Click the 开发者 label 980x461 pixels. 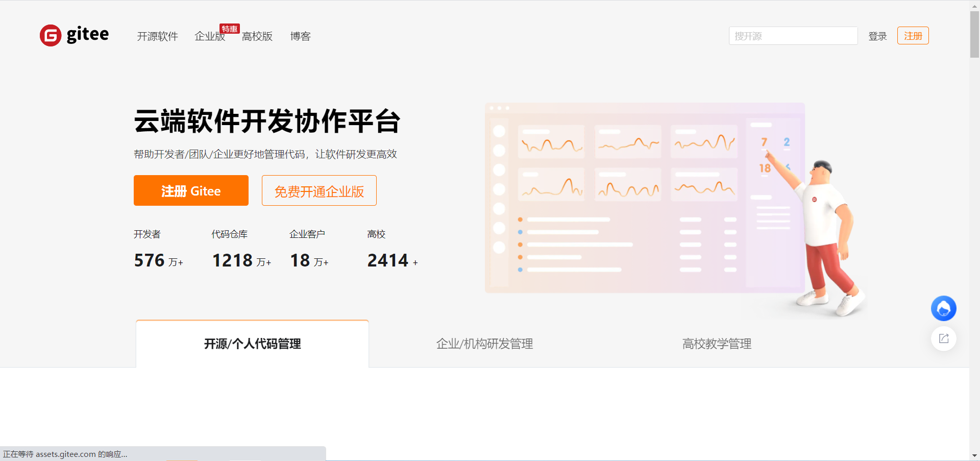pos(147,234)
